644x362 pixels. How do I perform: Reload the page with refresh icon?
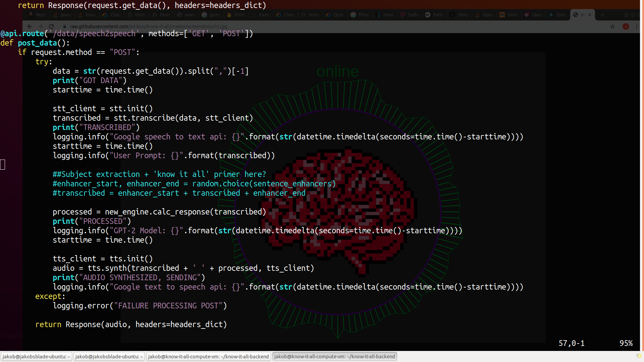51,26
